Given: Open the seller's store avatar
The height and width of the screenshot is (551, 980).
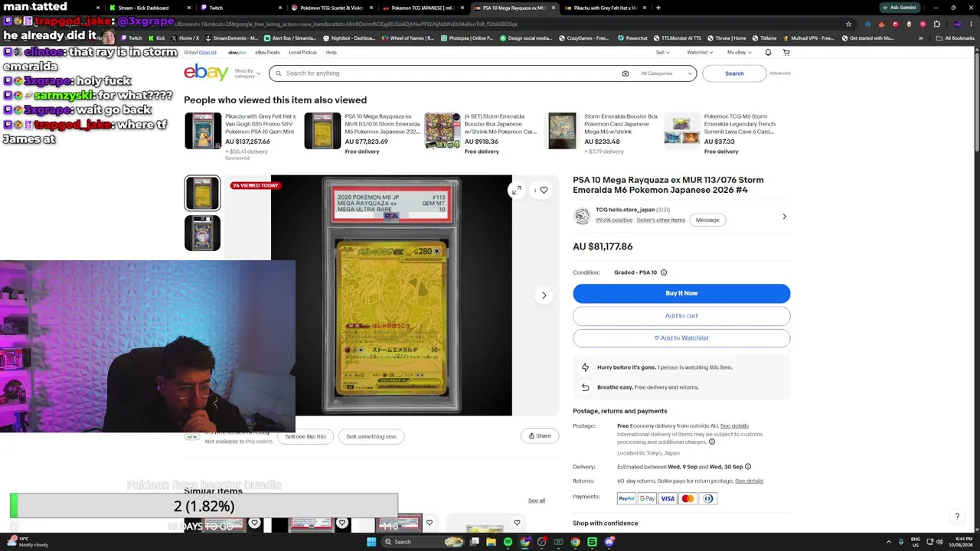Looking at the screenshot, I should (582, 217).
